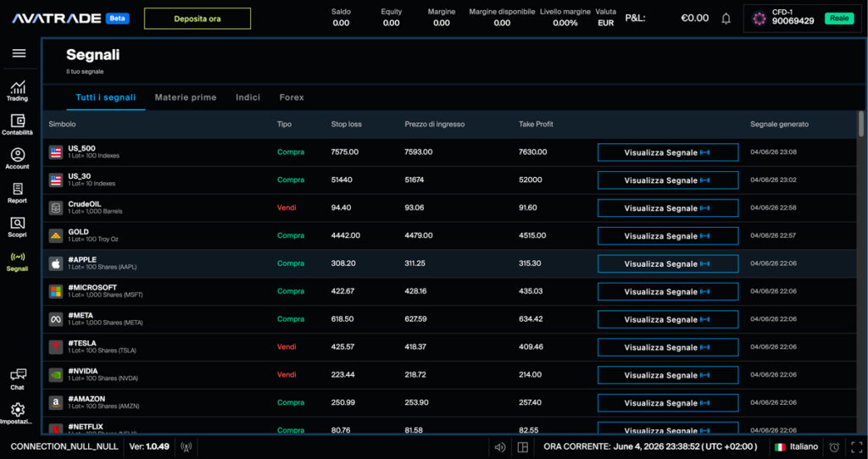
Task: View signal for #NVIDIA
Action: pos(668,375)
